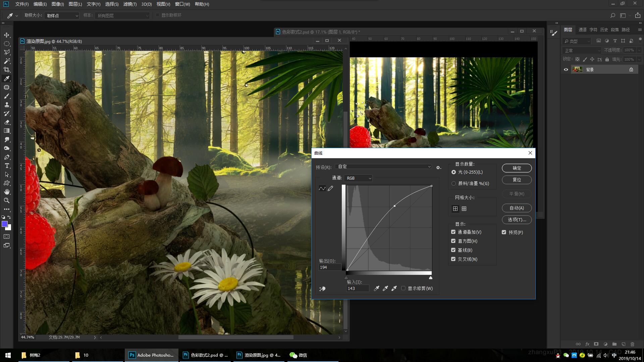Image resolution: width=644 pixels, height=362 pixels.
Task: Choose the pencil draw-curve icon
Action: click(331, 188)
